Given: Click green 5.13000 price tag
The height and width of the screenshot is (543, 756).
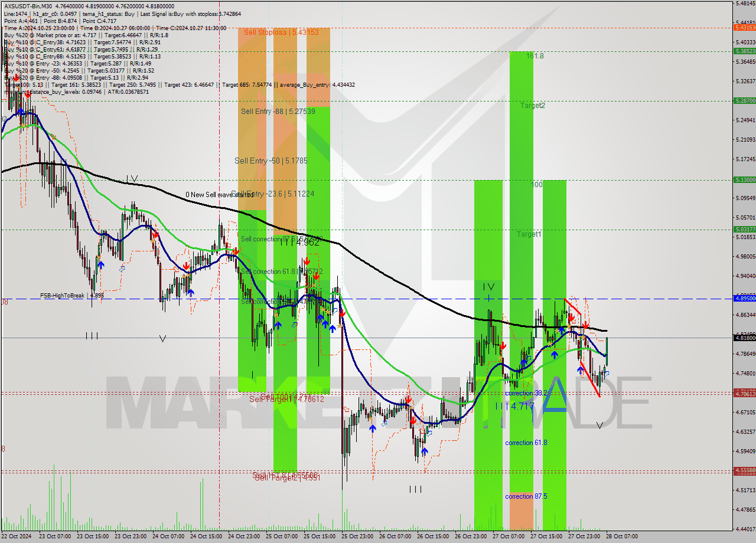Looking at the screenshot, I should [744, 179].
